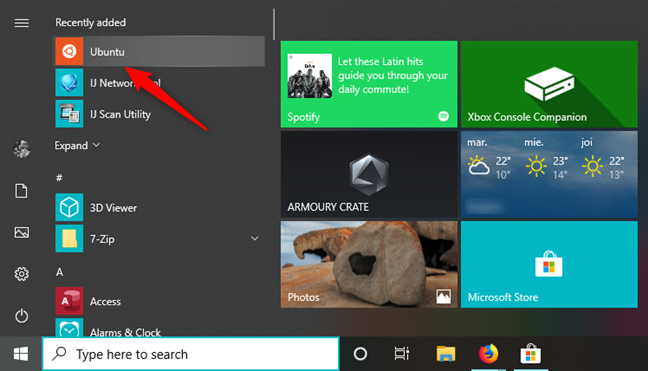Open File Explorer from taskbar
Screen dimensions: 648x371
446,354
